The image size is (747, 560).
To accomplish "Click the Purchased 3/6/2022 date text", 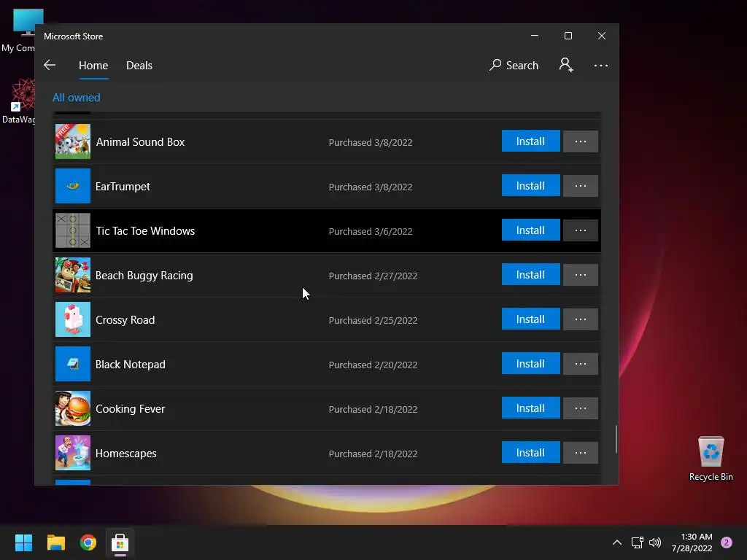I will coord(370,231).
